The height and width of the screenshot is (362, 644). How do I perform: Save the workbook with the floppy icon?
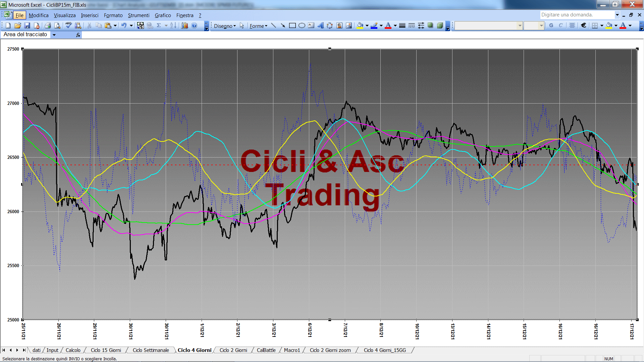click(x=27, y=25)
